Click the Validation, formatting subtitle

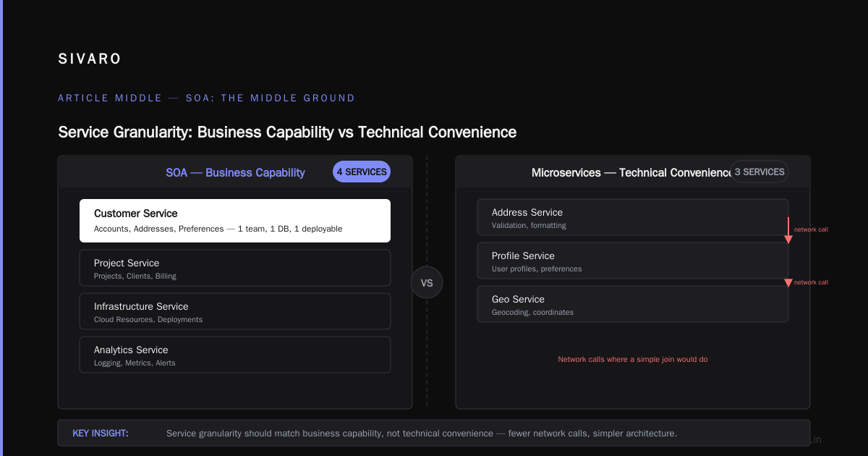pyautogui.click(x=529, y=225)
